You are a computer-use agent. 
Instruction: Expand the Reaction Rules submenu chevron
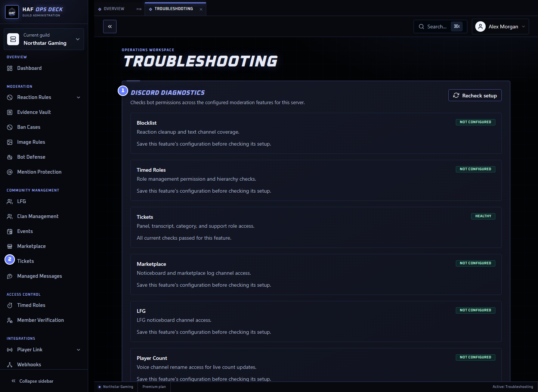pyautogui.click(x=78, y=97)
